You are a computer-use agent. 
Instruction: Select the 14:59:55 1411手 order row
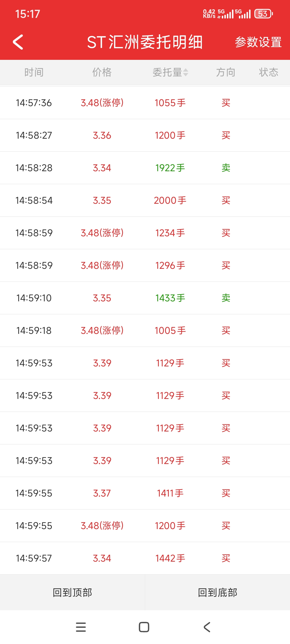point(145,493)
